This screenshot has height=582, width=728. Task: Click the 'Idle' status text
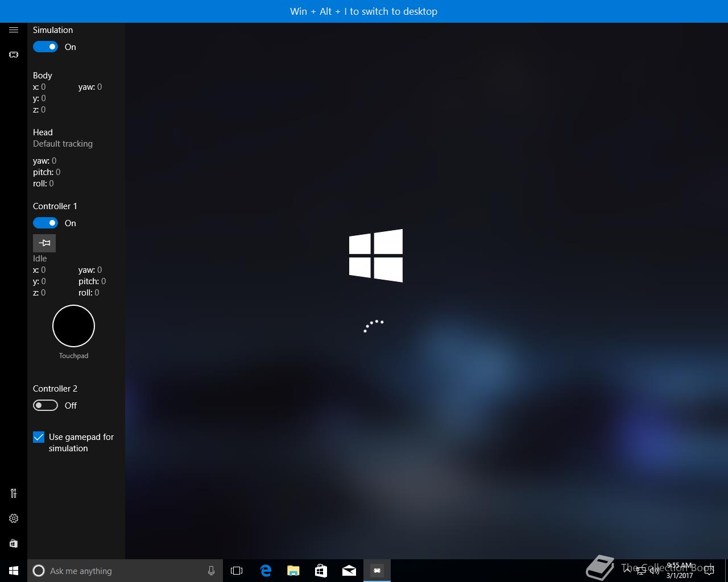[40, 259]
